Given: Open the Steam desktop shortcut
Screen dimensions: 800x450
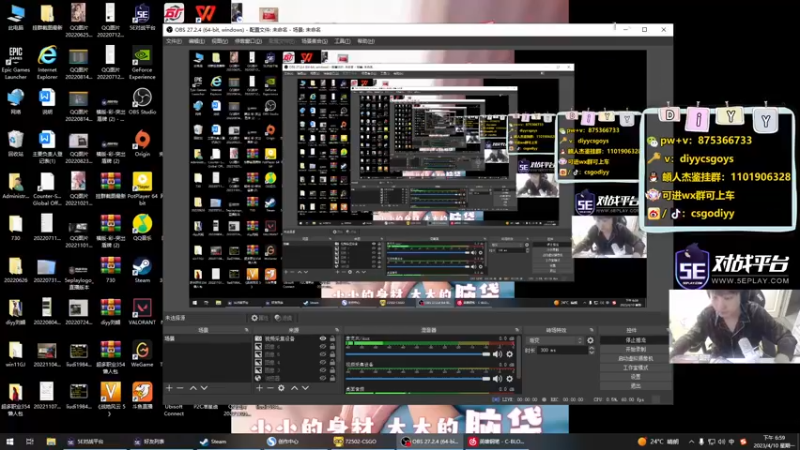Looking at the screenshot, I should coord(142,270).
